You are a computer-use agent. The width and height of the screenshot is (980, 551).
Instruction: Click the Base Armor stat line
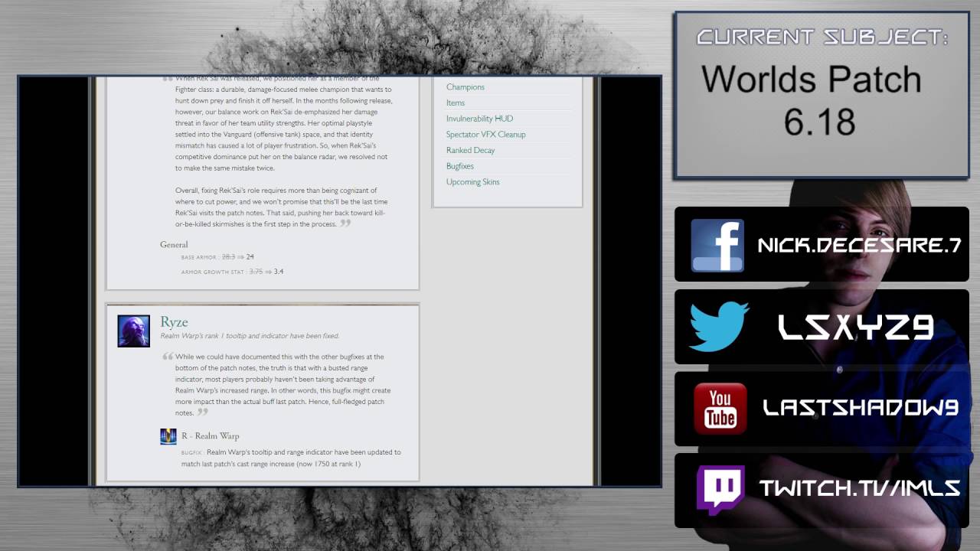(x=217, y=257)
